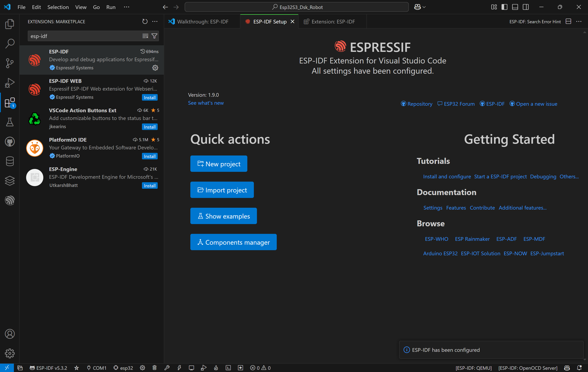
Task: Open the Search view in activity bar
Action: (10, 43)
